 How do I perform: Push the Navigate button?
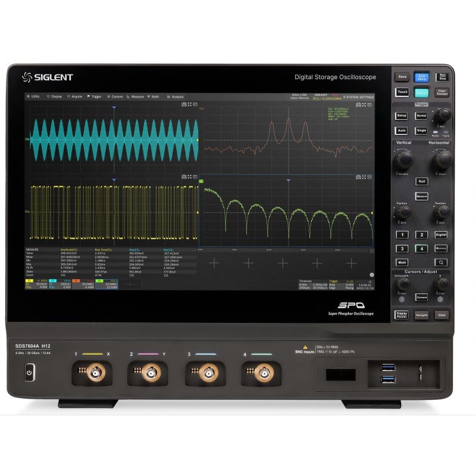click(x=421, y=315)
